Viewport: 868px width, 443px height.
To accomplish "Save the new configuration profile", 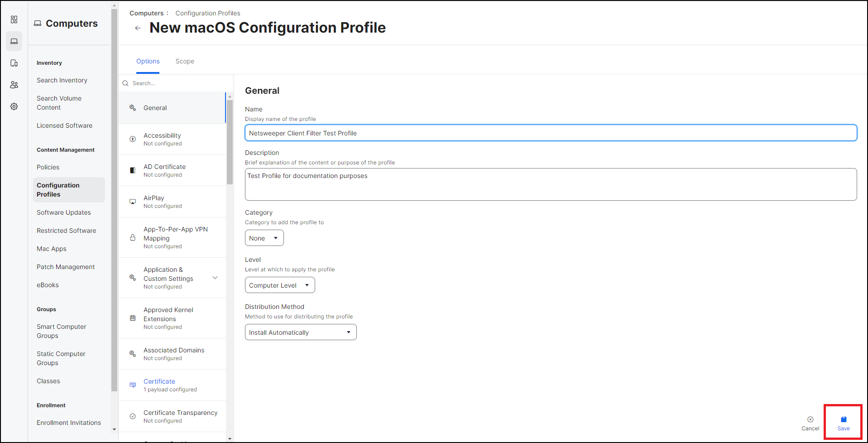I will (843, 422).
